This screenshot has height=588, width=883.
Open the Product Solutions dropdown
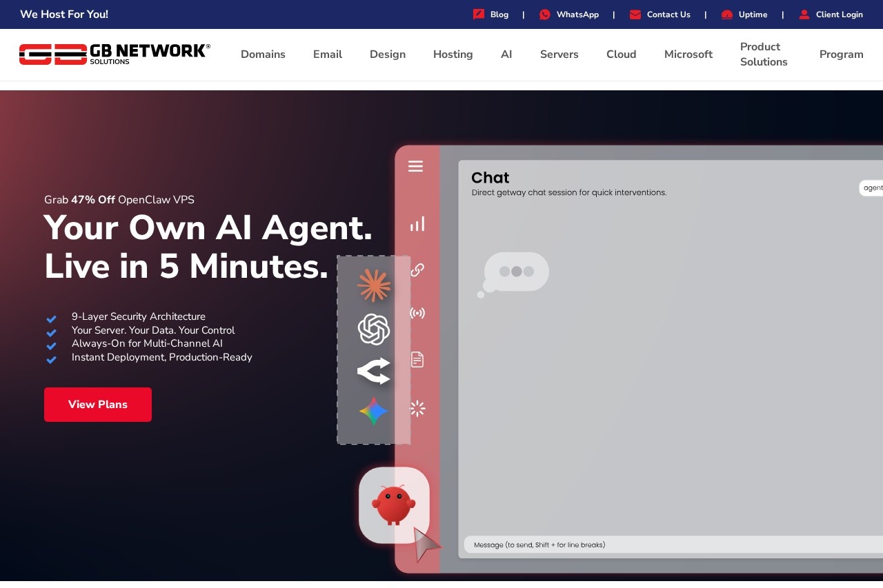764,54
